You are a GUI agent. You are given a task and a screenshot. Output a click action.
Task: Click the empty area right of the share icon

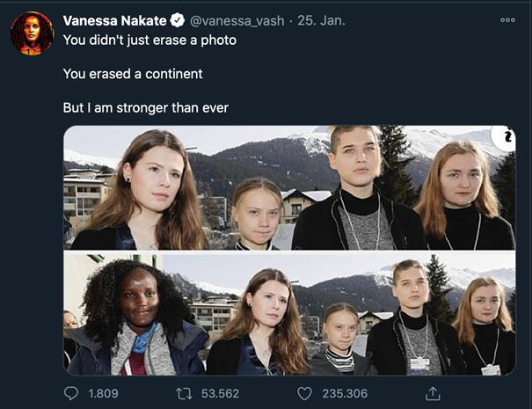click(484, 393)
